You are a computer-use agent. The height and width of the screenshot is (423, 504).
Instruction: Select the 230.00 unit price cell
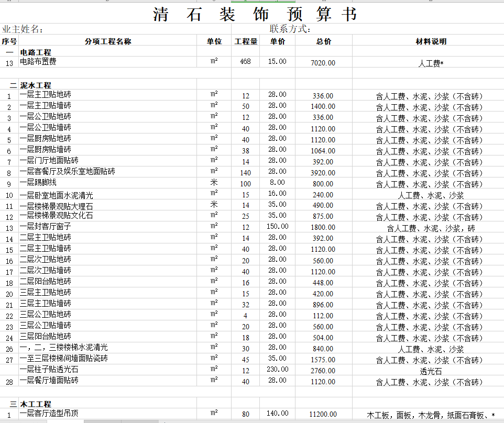tap(277, 370)
